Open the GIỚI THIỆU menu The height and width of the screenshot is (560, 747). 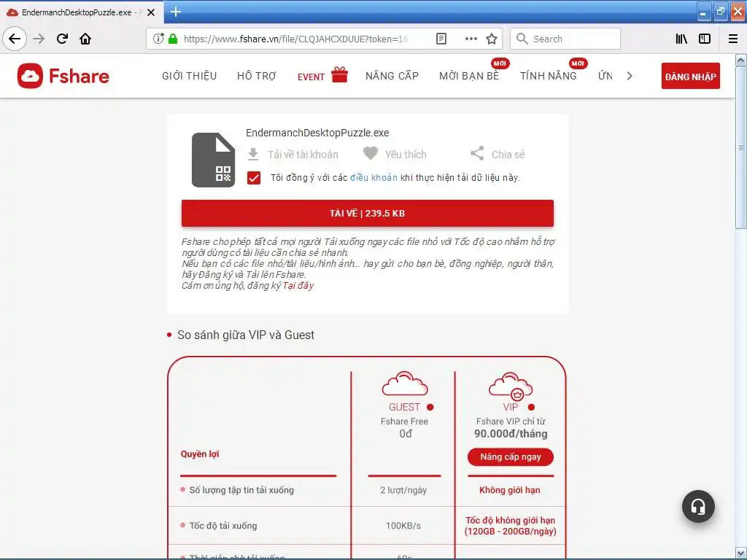coord(189,76)
